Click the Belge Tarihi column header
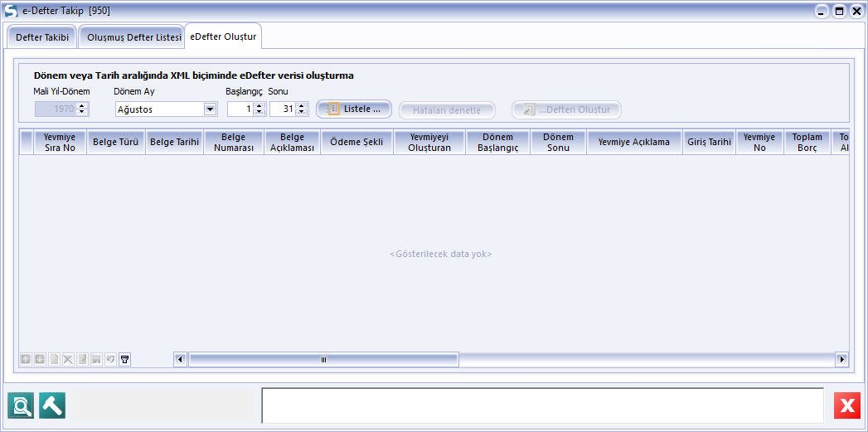868x432 pixels. [174, 142]
